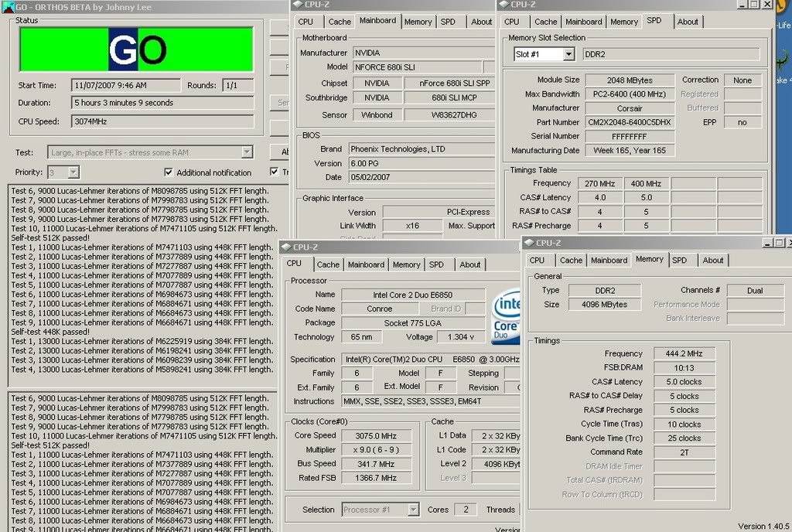Click the FSB:DRAM value '10:13'
The height and width of the screenshot is (532, 792).
click(x=684, y=368)
